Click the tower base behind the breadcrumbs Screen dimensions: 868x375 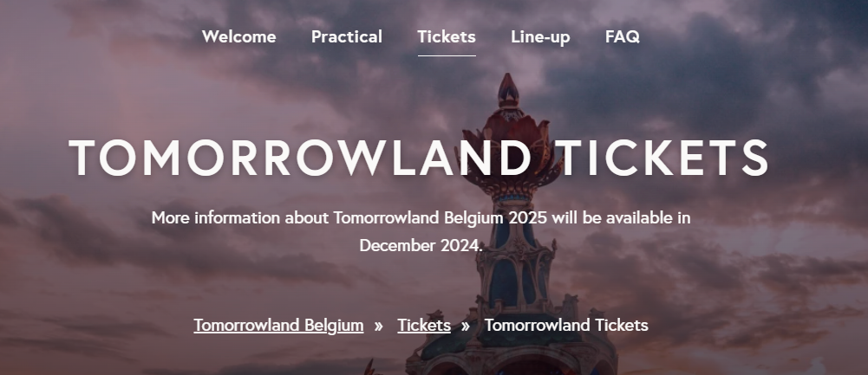512,348
